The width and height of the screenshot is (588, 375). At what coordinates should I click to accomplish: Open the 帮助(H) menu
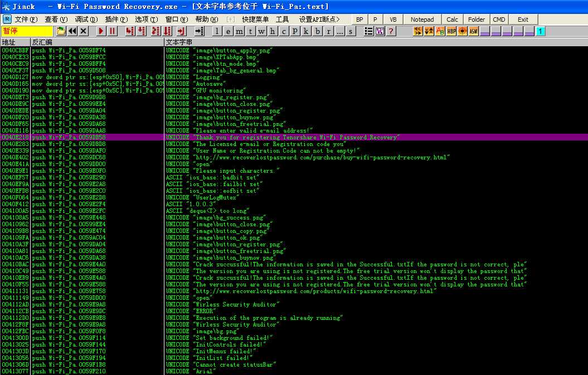(x=206, y=19)
